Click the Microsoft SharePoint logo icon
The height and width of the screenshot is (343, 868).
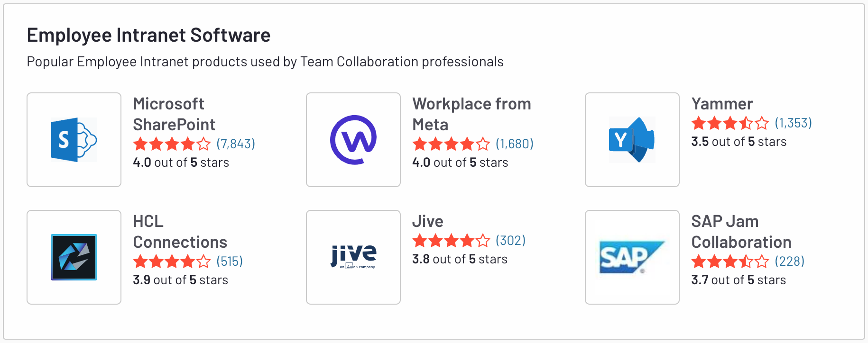(74, 140)
